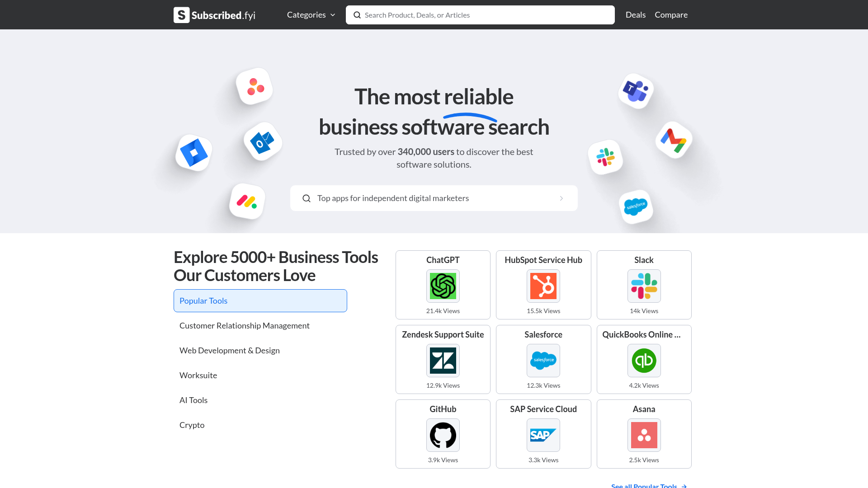Click the 2.5k Views label

[644, 460]
